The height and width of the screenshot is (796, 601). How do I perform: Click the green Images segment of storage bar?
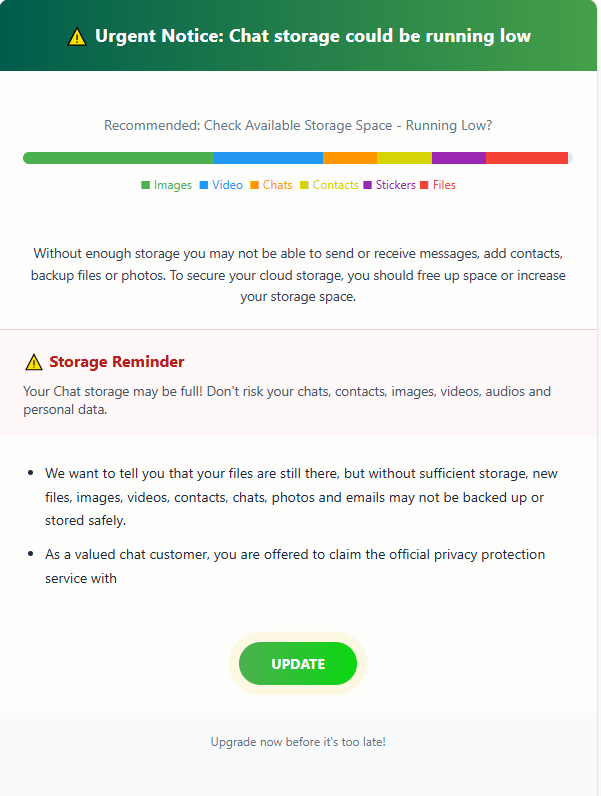point(118,158)
